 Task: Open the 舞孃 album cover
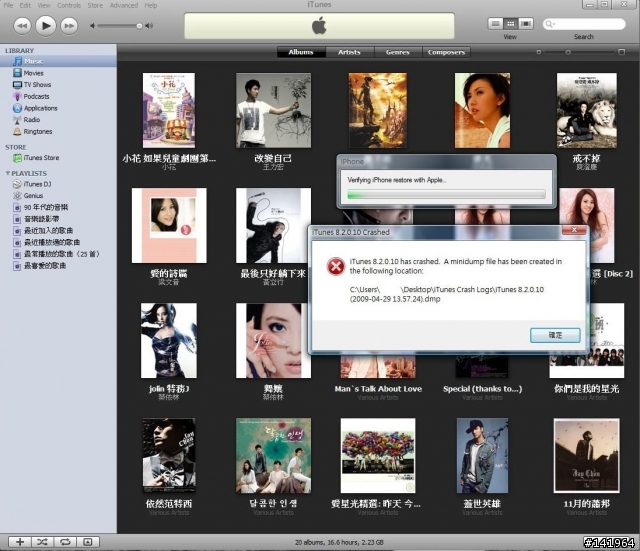pyautogui.click(x=273, y=340)
